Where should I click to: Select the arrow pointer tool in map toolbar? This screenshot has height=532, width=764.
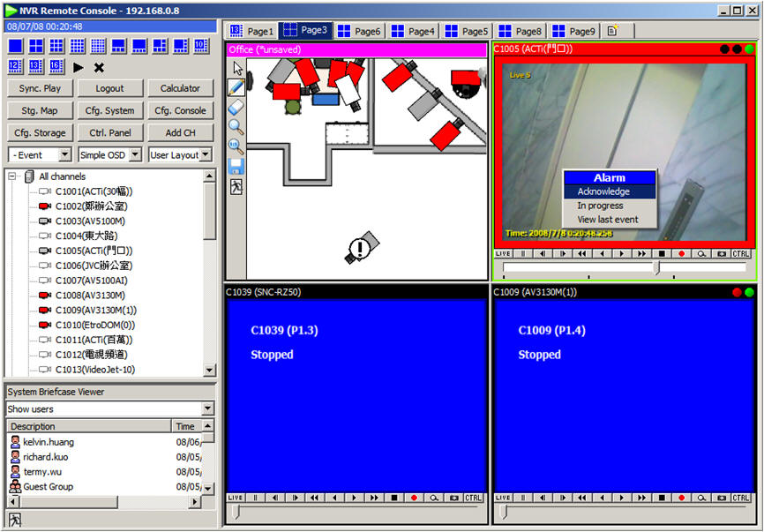(x=236, y=68)
